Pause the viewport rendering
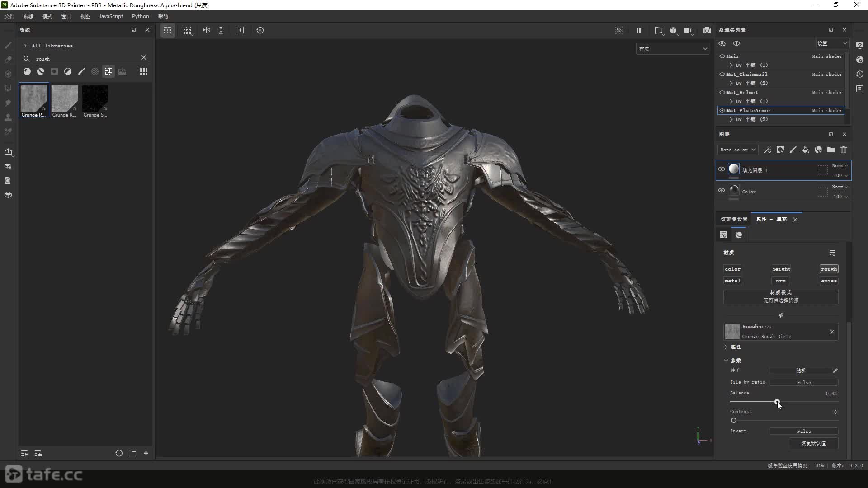The width and height of the screenshot is (868, 488). click(639, 30)
